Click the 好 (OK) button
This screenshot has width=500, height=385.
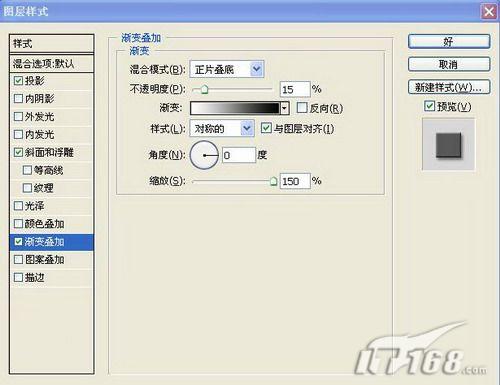[449, 42]
